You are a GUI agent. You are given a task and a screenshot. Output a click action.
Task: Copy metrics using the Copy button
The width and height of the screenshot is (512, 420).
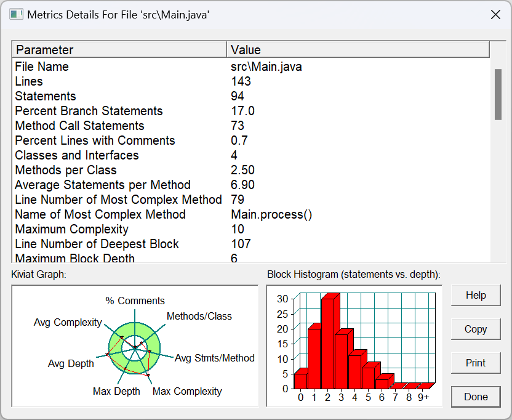pos(476,329)
